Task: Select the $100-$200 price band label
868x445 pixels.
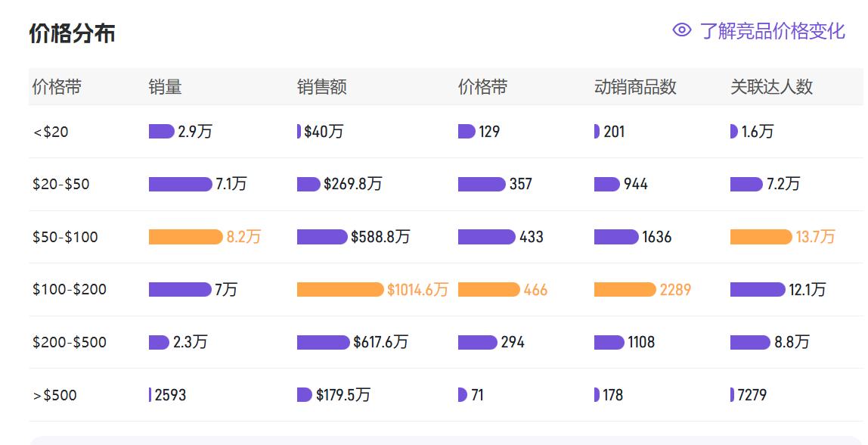Action: [70, 289]
